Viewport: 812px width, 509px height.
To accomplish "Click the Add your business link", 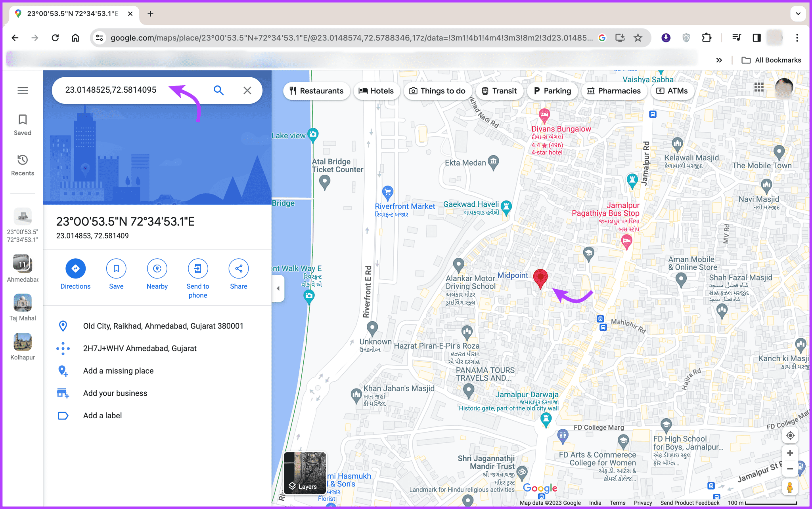I will point(115,393).
